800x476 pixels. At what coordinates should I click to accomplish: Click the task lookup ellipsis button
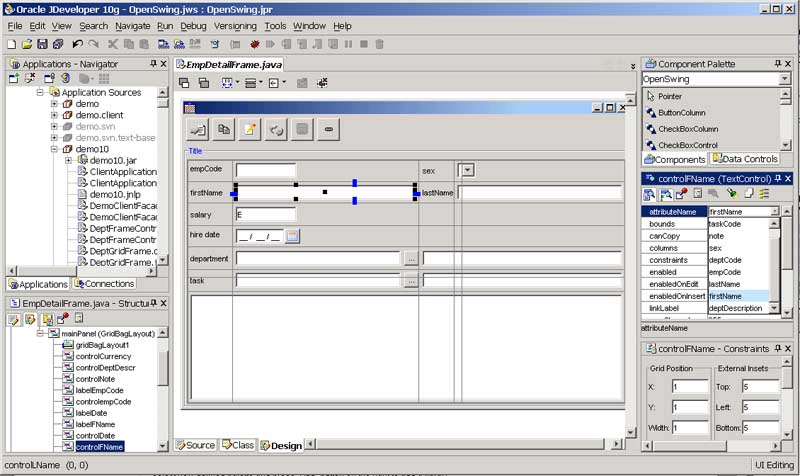click(411, 281)
